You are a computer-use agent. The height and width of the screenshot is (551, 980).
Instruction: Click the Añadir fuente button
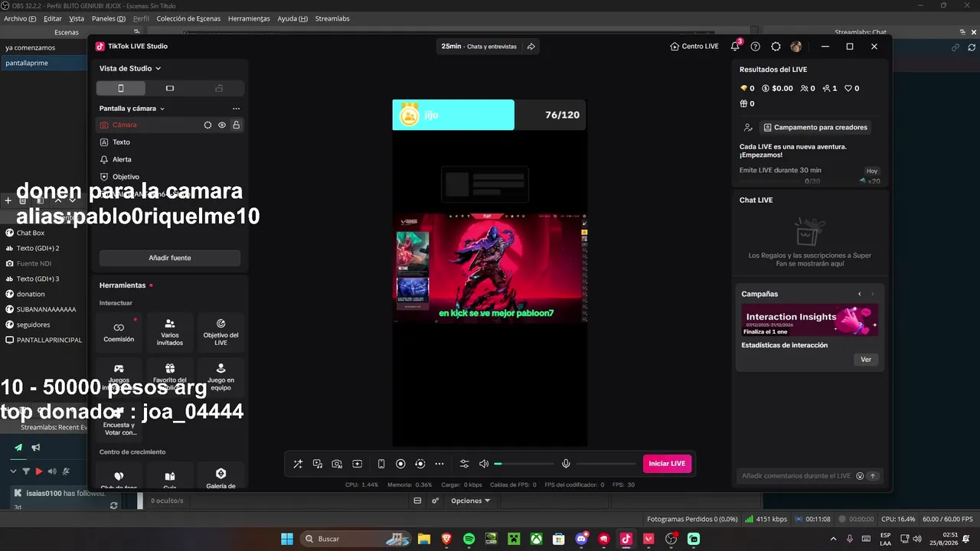pyautogui.click(x=170, y=258)
